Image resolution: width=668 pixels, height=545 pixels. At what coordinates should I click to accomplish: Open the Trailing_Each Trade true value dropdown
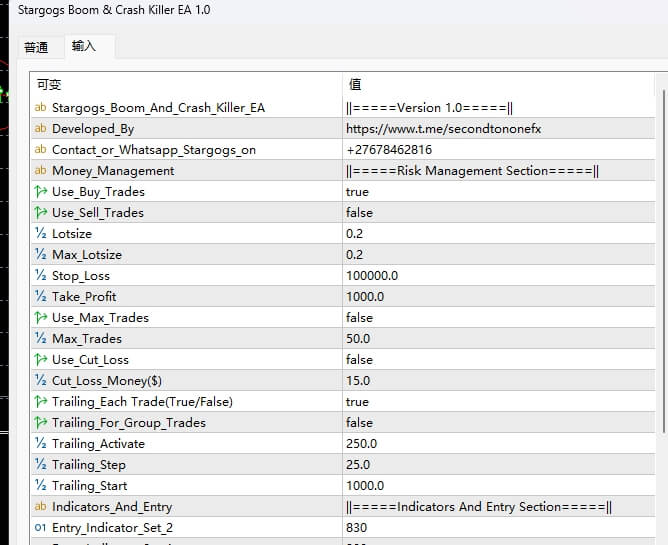[357, 402]
